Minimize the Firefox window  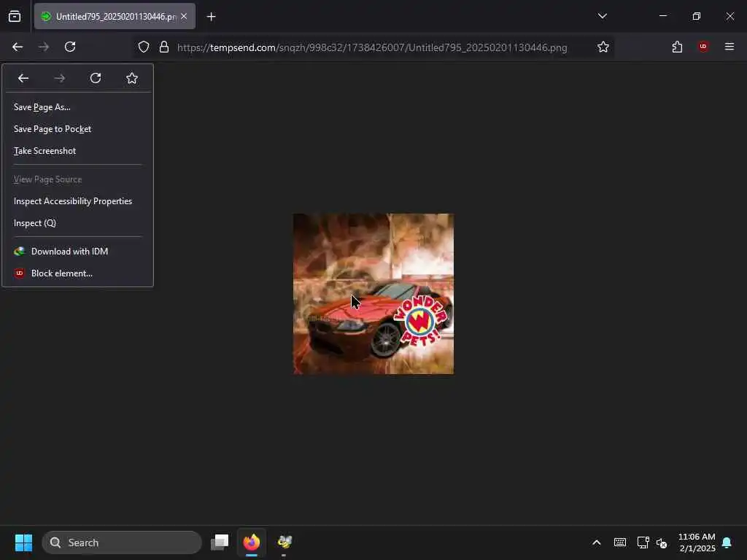point(662,16)
